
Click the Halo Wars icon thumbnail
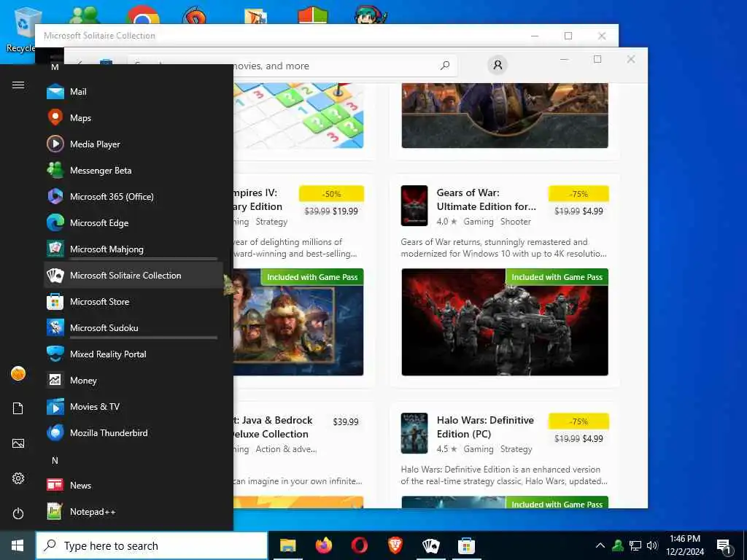click(x=414, y=433)
